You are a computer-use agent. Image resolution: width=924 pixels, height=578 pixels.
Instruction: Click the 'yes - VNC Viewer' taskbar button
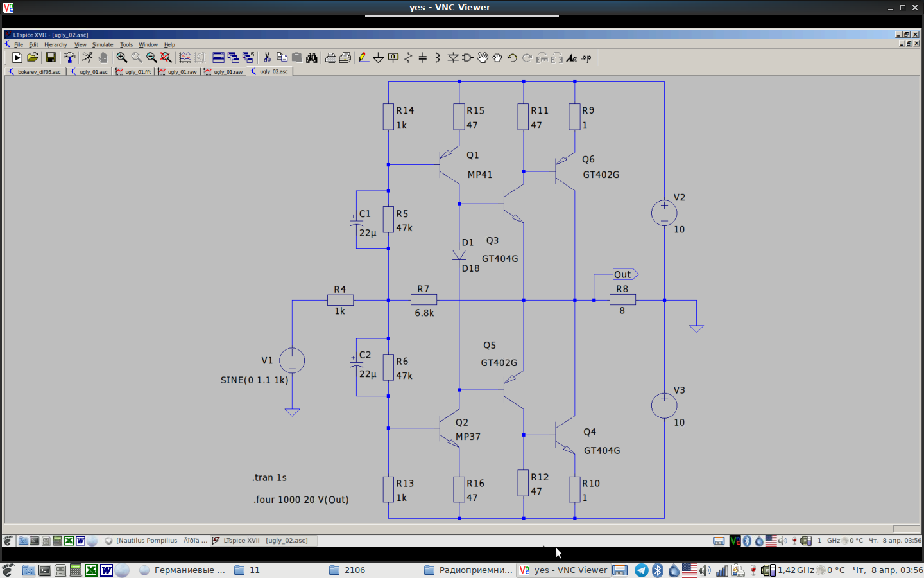pyautogui.click(x=563, y=570)
